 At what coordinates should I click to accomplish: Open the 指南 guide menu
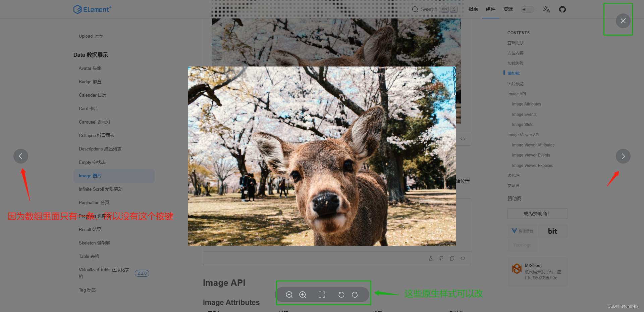(473, 9)
